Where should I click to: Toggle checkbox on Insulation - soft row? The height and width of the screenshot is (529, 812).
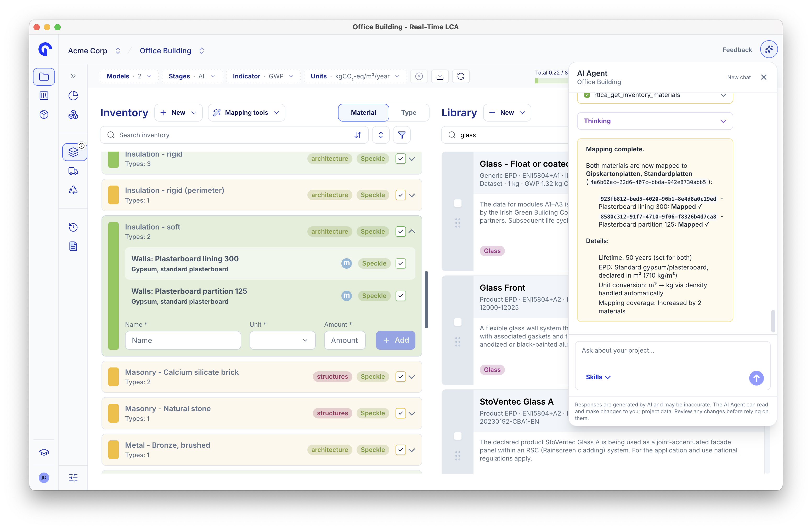point(401,232)
